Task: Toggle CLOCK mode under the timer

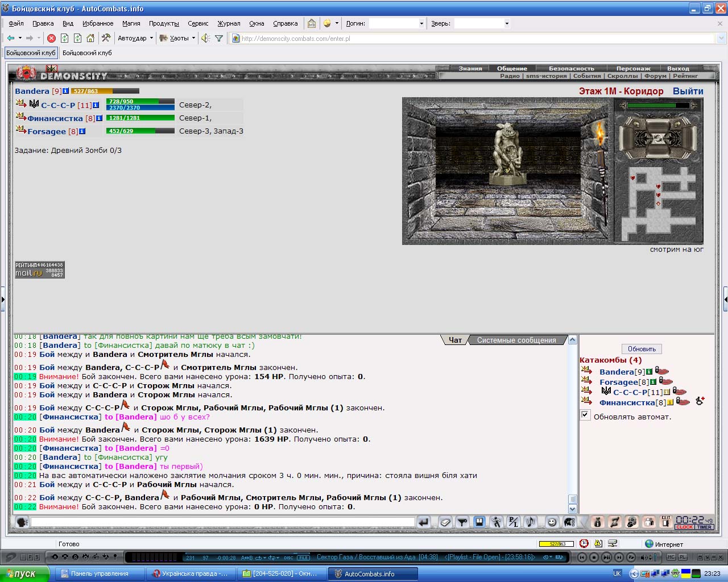Action: [684, 527]
